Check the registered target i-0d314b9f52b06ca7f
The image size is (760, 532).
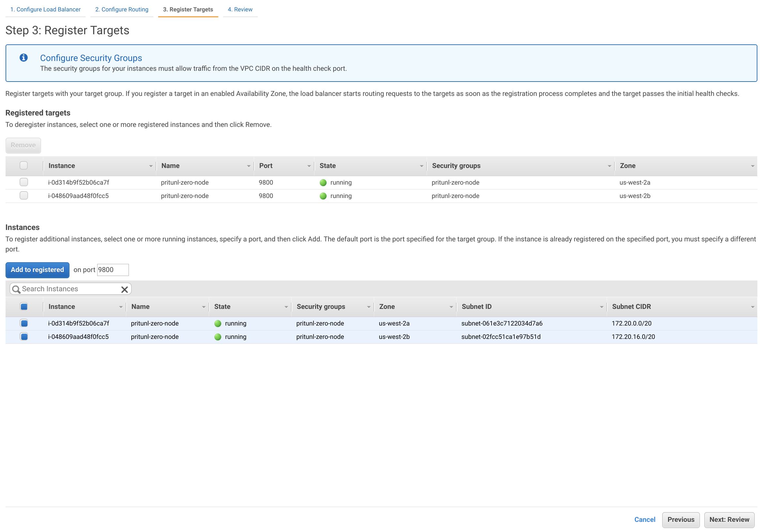click(x=23, y=182)
